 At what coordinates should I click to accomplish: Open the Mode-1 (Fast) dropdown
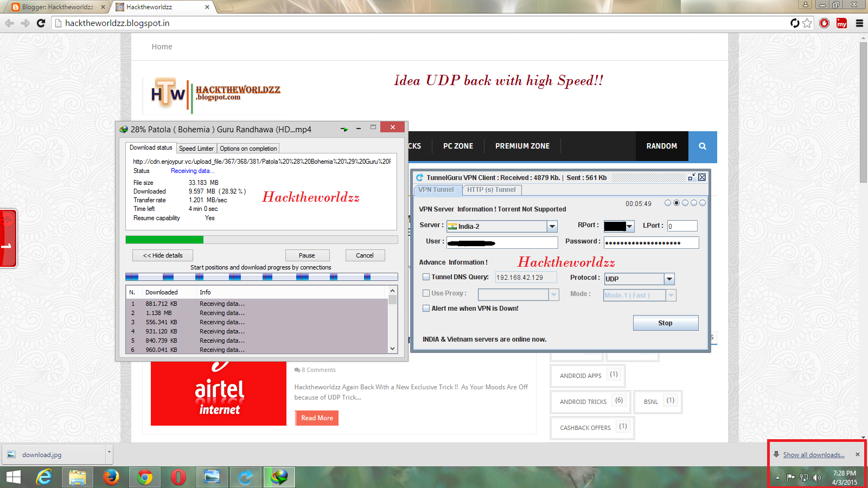(671, 296)
